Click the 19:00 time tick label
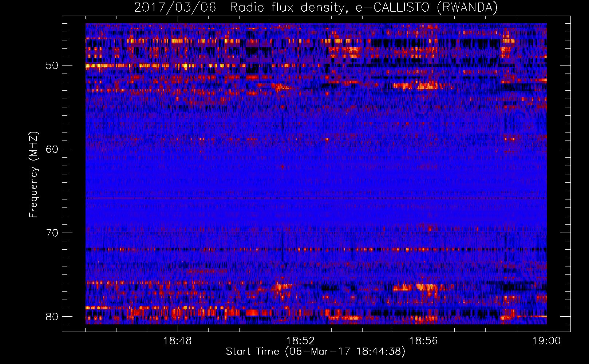This screenshot has width=589, height=364. coord(547,341)
